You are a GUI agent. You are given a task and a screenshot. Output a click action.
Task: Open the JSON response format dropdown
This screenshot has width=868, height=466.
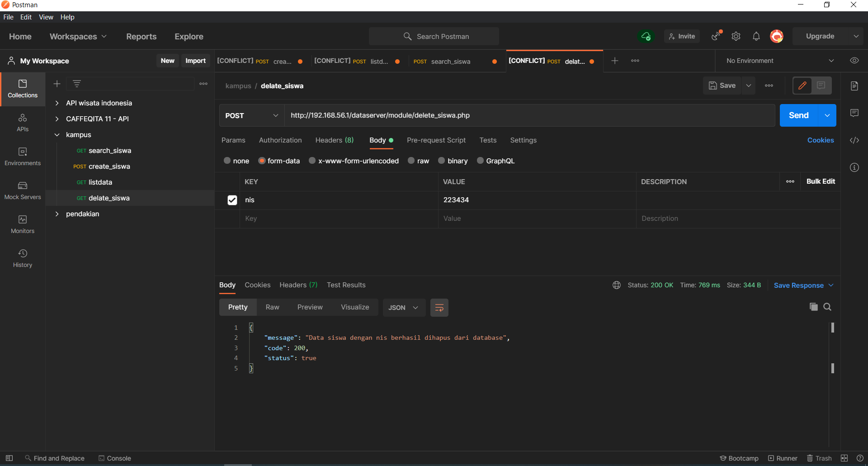404,308
